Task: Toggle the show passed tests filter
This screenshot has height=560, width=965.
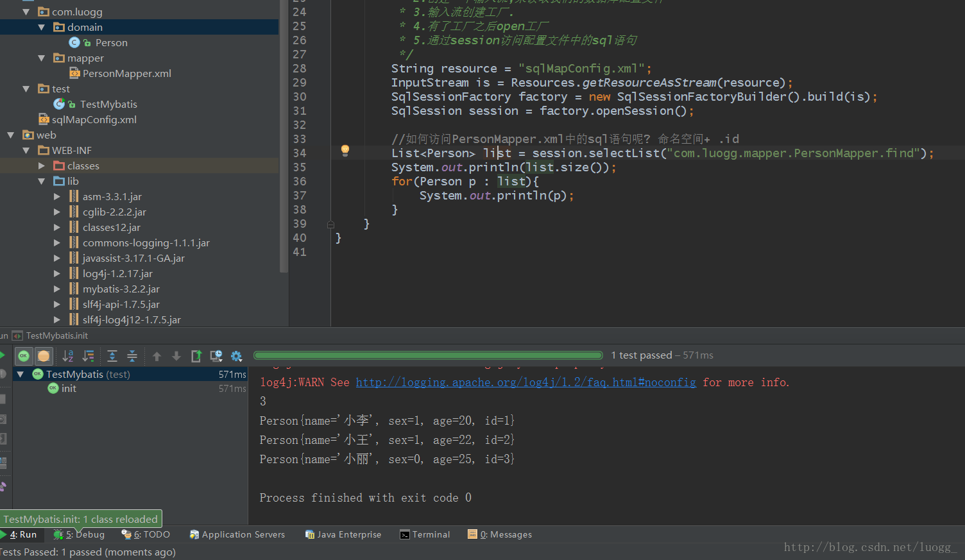Action: coord(24,356)
